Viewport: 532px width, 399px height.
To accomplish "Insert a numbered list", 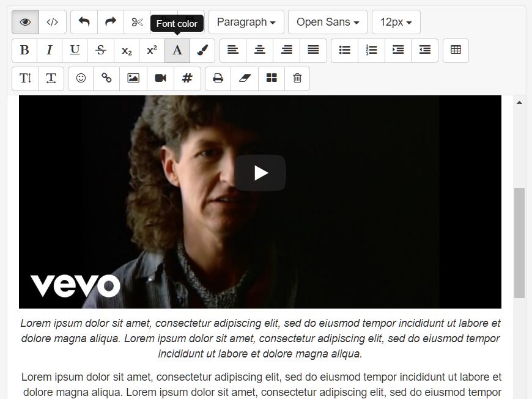I will click(372, 50).
